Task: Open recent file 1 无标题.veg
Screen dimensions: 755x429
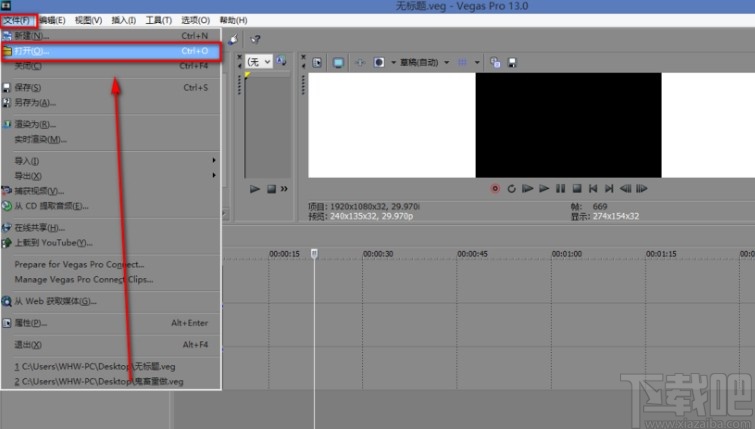Action: [x=111, y=366]
